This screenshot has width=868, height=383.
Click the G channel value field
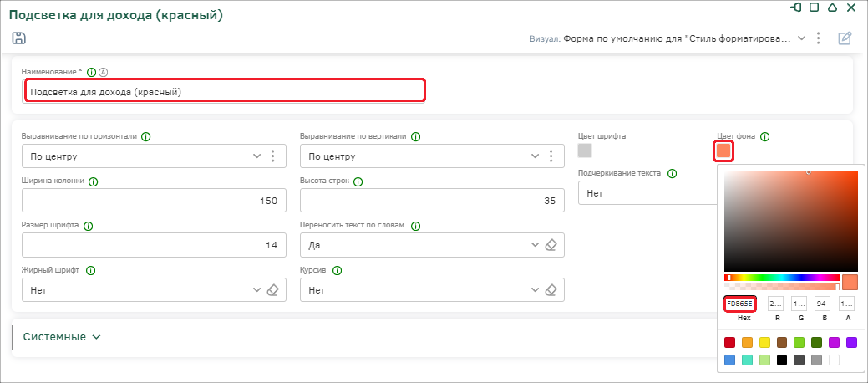799,304
